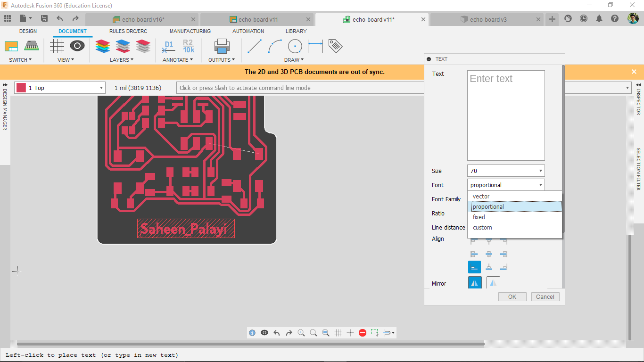
Task: Click the Enter text input area
Action: 506,115
